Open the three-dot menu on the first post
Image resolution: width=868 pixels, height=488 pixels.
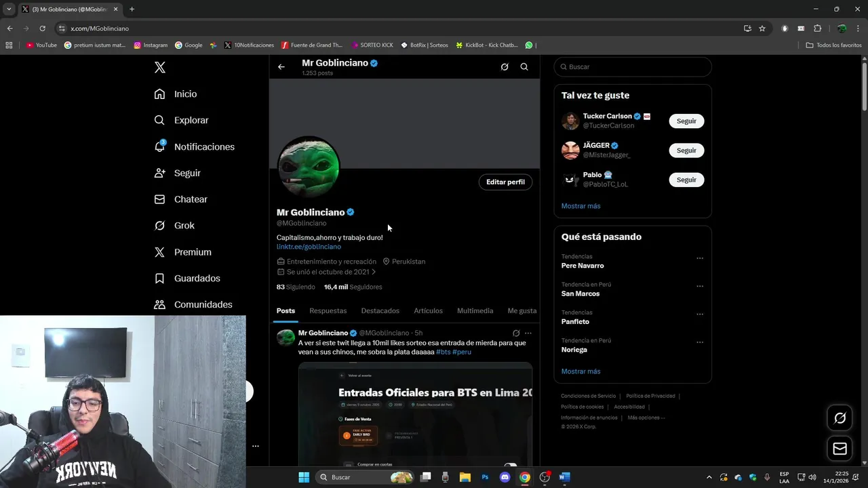tap(528, 333)
